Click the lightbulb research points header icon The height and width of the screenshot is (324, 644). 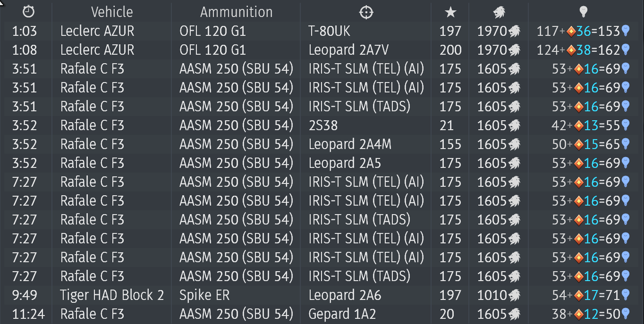(583, 12)
